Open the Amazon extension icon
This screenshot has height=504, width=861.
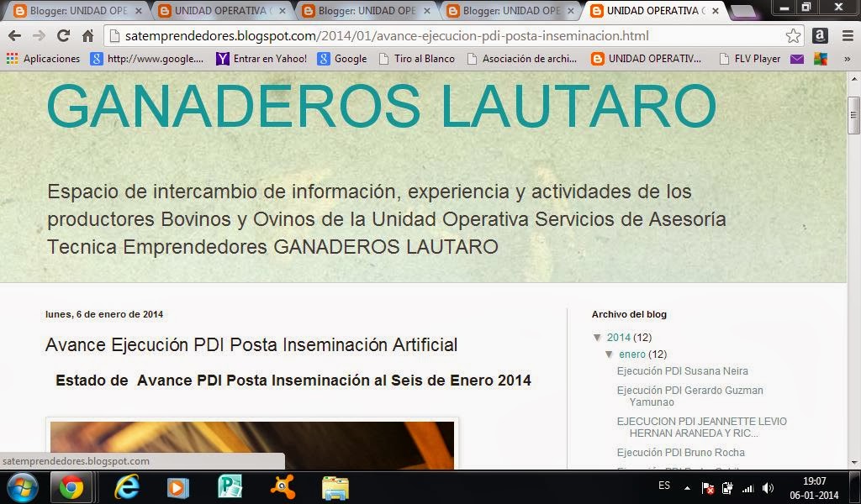click(x=820, y=35)
